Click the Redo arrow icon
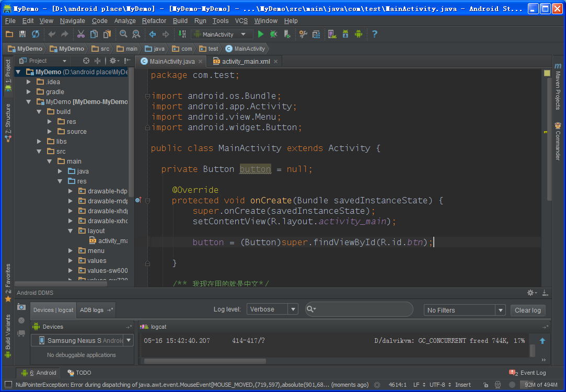566x392 pixels. coord(65,34)
